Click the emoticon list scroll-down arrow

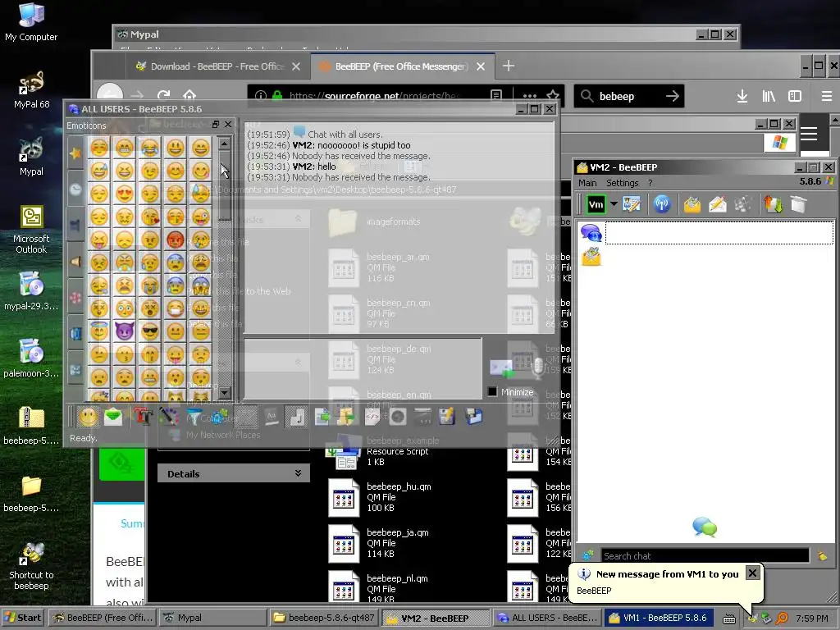point(225,393)
